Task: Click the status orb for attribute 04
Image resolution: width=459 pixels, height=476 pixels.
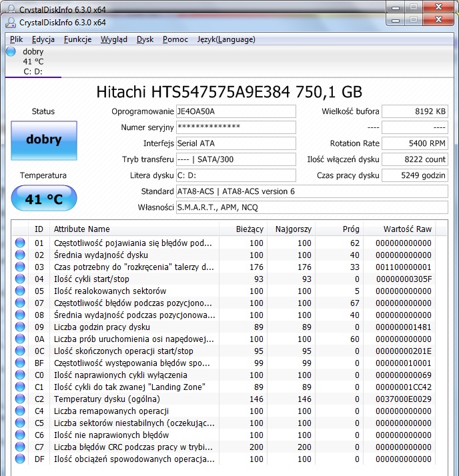Action: click(x=20, y=279)
